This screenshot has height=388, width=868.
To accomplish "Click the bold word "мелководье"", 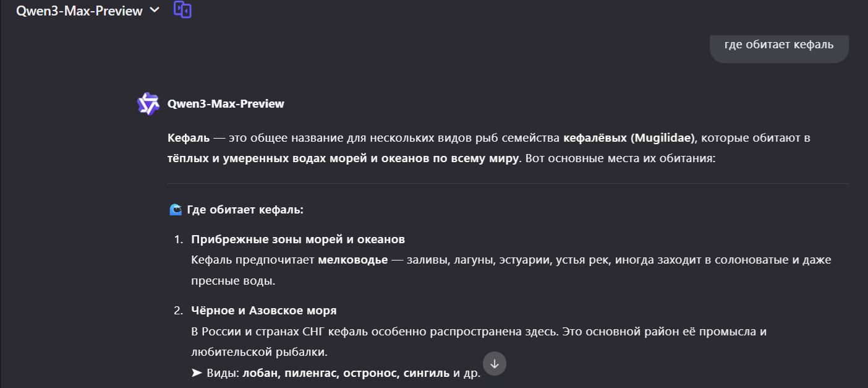I will 352,260.
